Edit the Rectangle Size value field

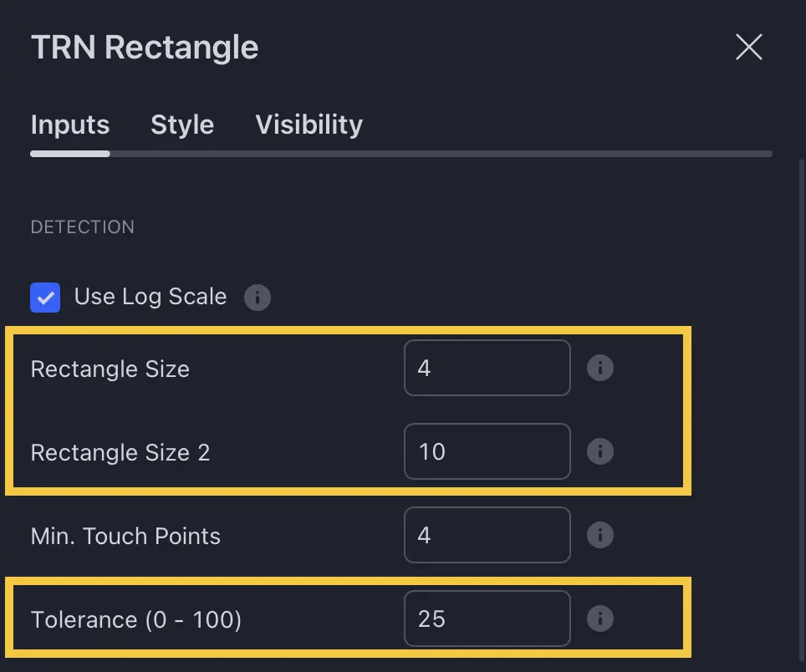(487, 368)
